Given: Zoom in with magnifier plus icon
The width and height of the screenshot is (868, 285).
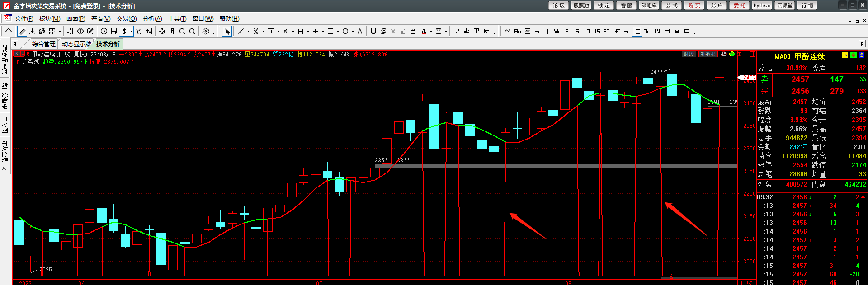Looking at the screenshot, I should pos(182,31).
